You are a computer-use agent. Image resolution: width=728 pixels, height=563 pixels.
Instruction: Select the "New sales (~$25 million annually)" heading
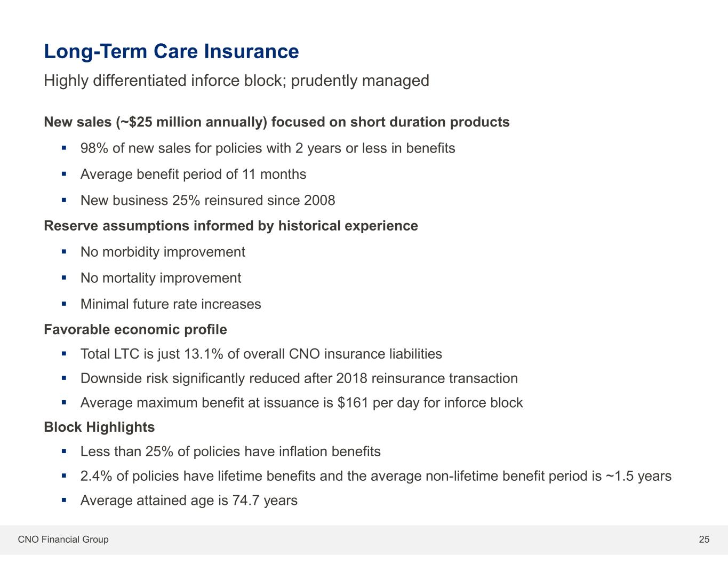pyautogui.click(x=276, y=122)
